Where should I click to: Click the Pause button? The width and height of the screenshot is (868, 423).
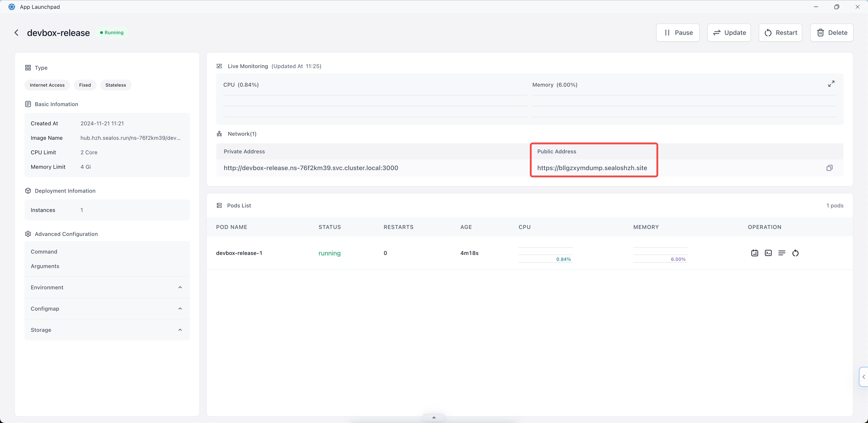tap(678, 33)
